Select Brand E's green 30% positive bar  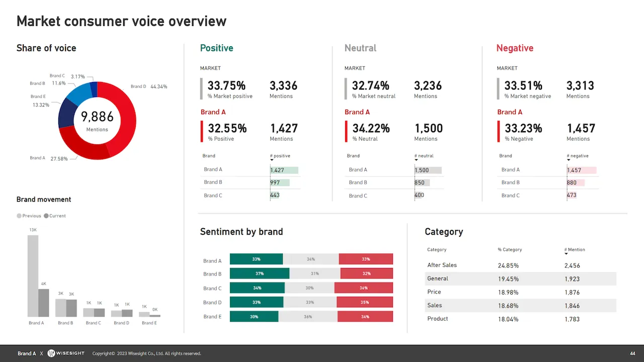[254, 317]
